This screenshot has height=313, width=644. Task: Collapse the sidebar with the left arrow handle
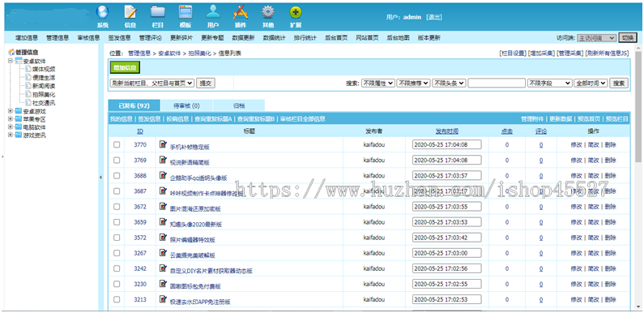(101, 178)
